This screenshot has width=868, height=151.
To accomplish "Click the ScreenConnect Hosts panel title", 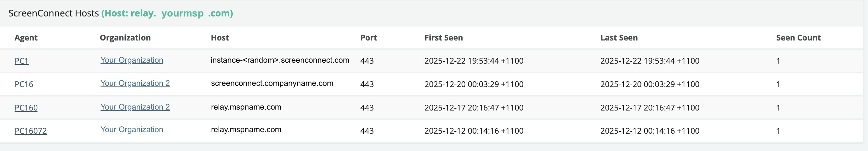I will 53,13.
